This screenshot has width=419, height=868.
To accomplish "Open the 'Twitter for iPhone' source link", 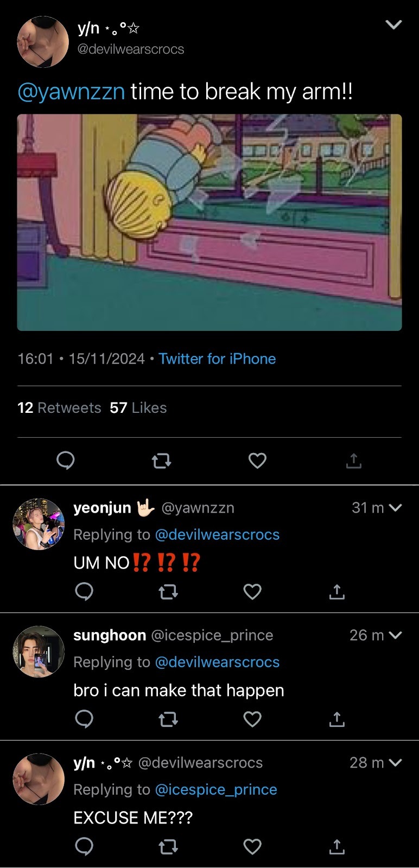I will pyautogui.click(x=217, y=359).
